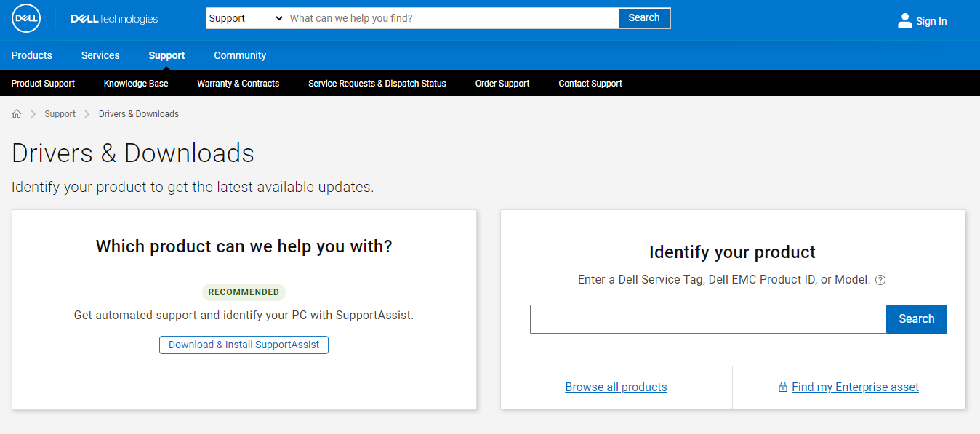Open Service Requests & Dispatch Status
The image size is (980, 434).
pos(377,84)
